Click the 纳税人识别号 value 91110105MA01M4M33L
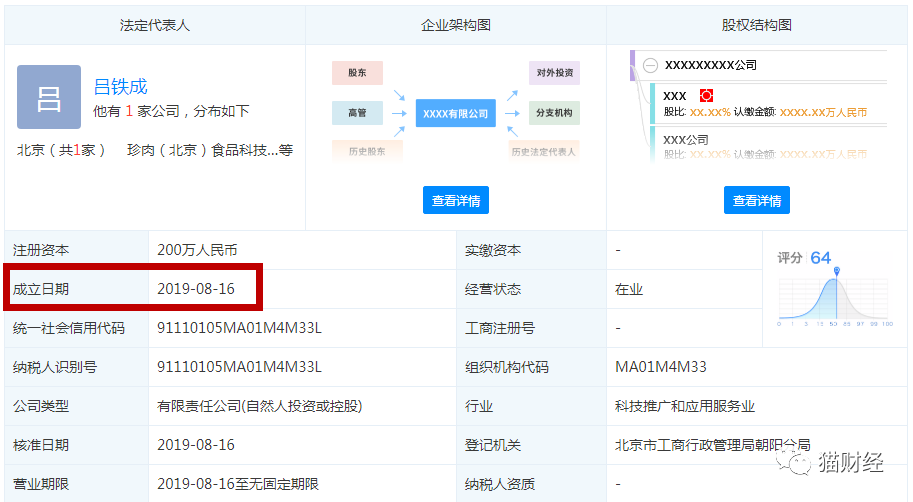Image resolution: width=913 pixels, height=502 pixels. point(239,367)
